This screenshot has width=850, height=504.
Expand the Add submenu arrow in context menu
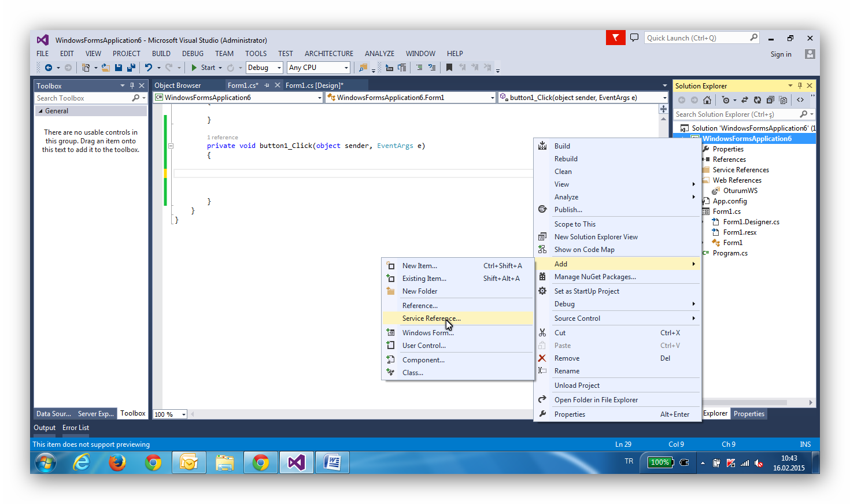pyautogui.click(x=693, y=264)
